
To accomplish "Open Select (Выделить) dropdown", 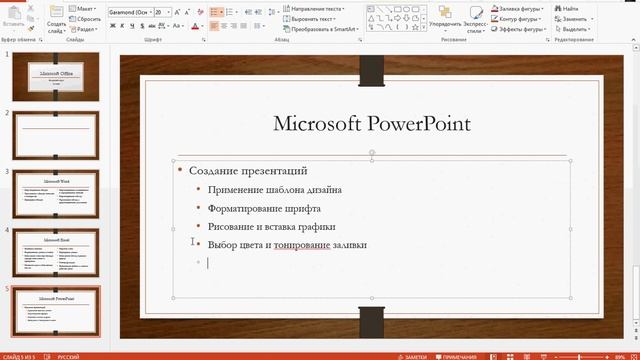I will (x=573, y=29).
